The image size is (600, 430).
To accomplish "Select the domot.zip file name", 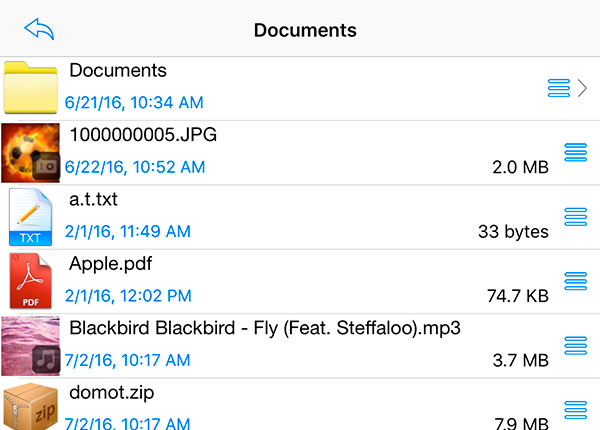I will tap(112, 392).
